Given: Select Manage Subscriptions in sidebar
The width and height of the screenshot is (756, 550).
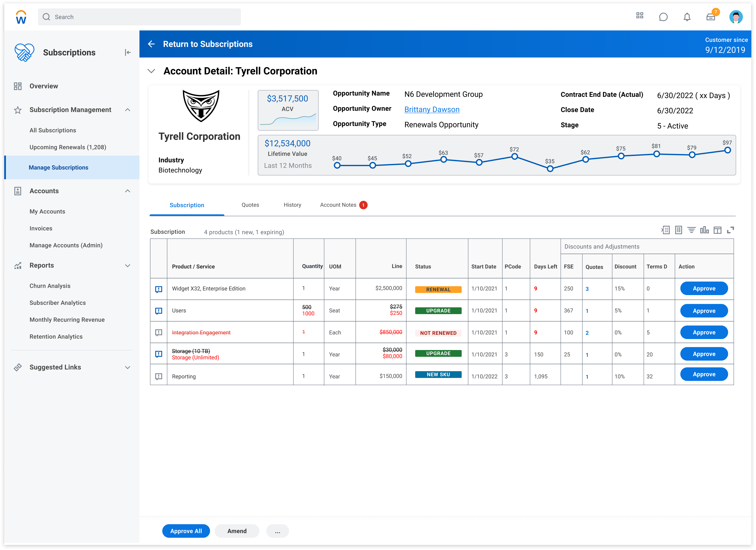Looking at the screenshot, I should 72,167.
